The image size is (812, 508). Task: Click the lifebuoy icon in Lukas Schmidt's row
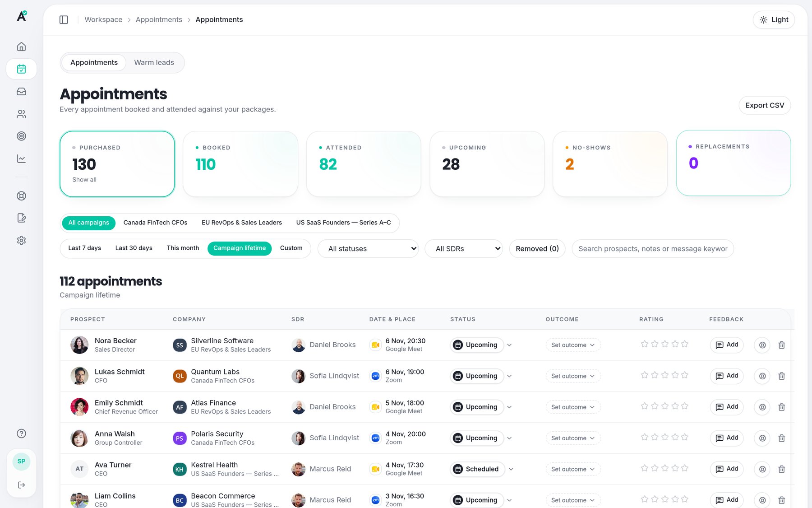(762, 376)
